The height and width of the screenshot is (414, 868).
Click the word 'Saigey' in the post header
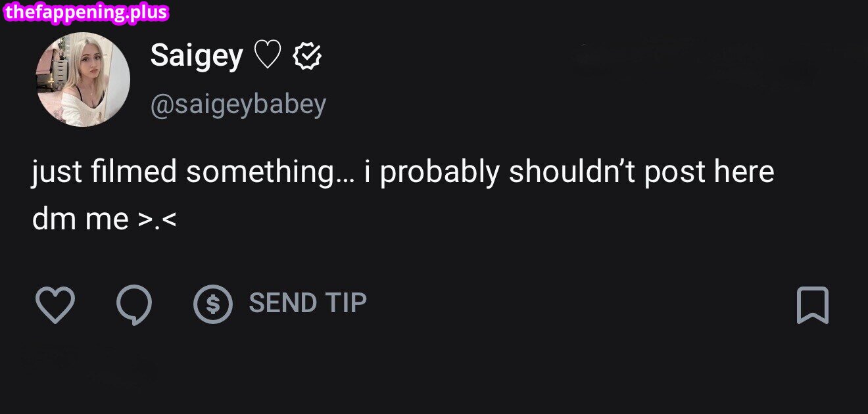tap(197, 56)
